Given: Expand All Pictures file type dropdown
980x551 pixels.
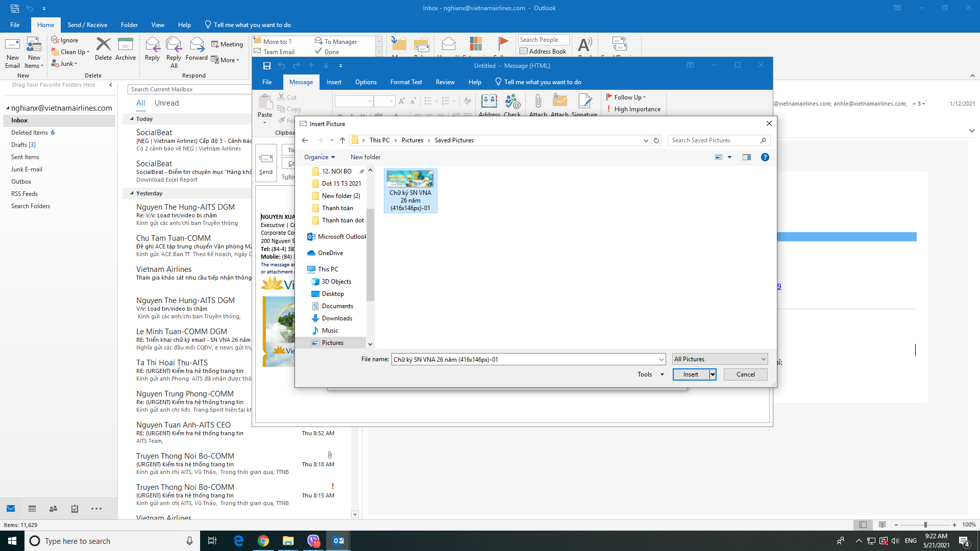Looking at the screenshot, I should coord(763,359).
